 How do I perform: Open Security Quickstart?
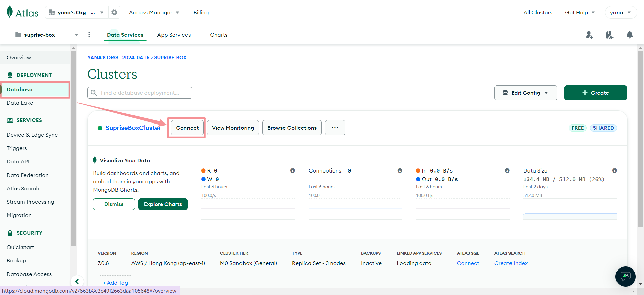coord(20,247)
